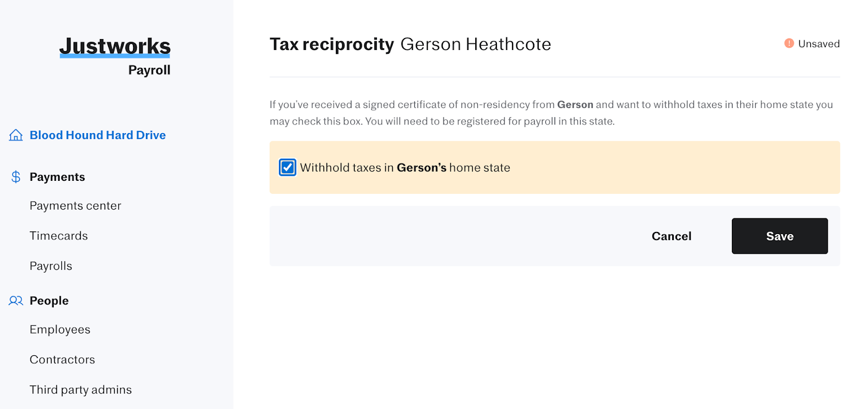Select Third party admins

click(x=80, y=389)
